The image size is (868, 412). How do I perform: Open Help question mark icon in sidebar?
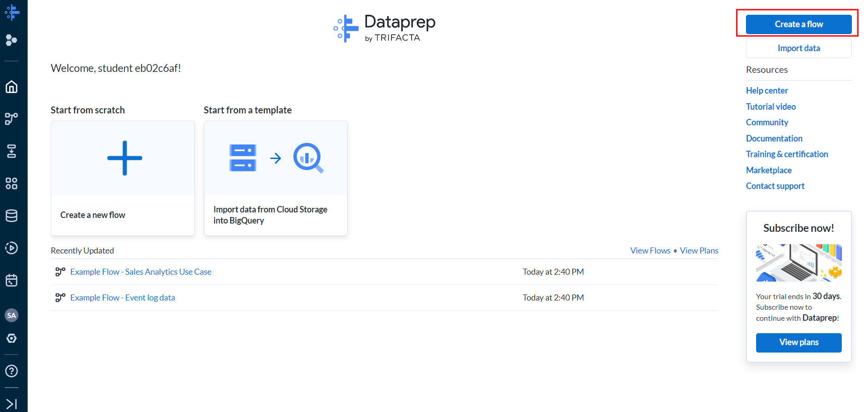12,371
